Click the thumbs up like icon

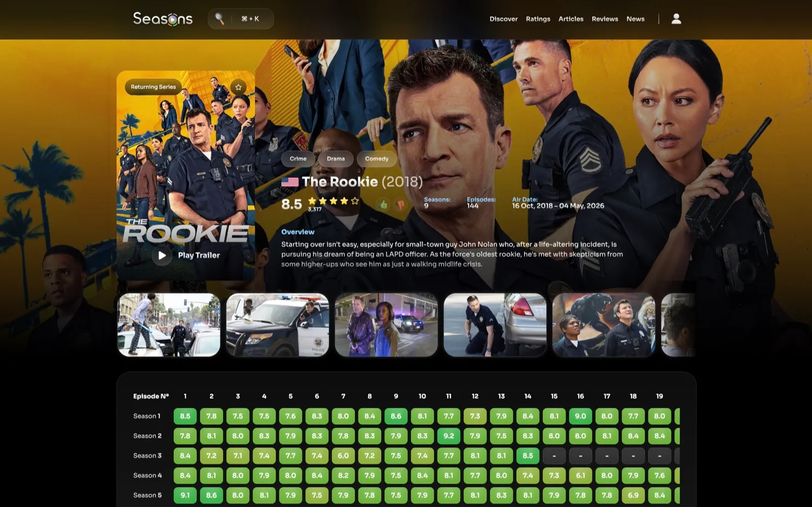click(x=383, y=204)
